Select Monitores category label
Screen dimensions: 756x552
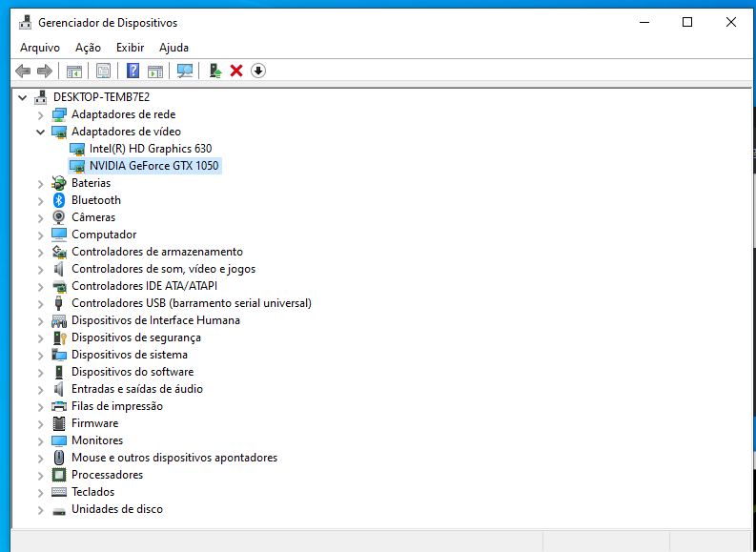pos(97,440)
